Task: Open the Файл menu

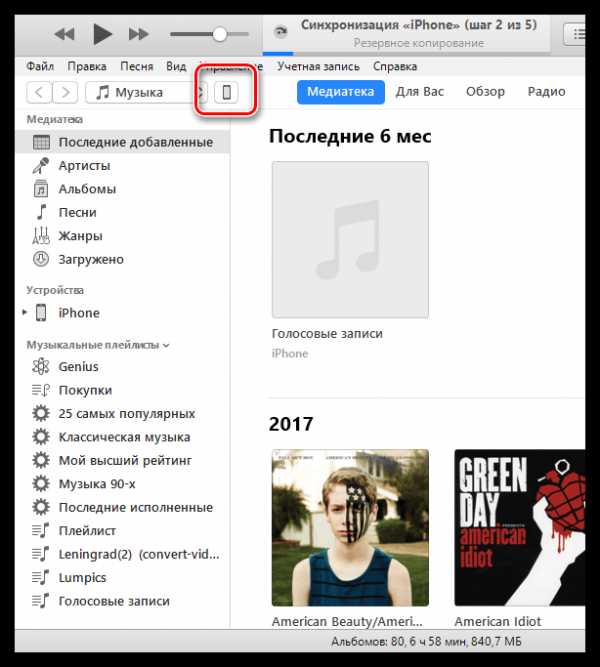Action: click(x=40, y=66)
